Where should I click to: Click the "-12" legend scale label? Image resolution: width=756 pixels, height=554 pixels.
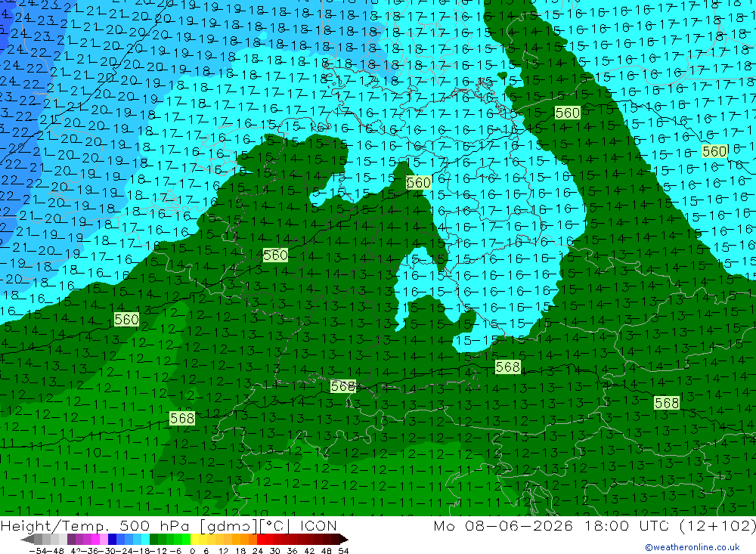[158, 551]
